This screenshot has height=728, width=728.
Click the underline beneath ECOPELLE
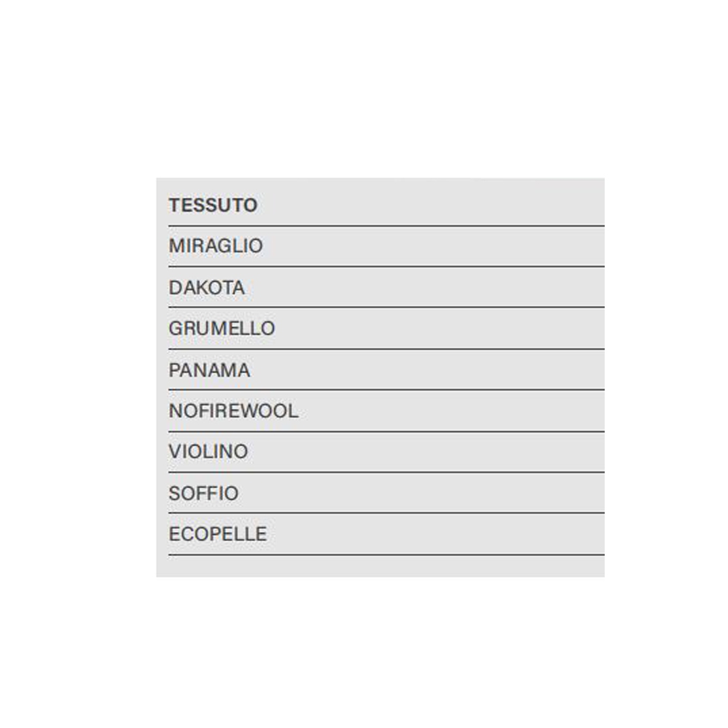click(x=386, y=554)
